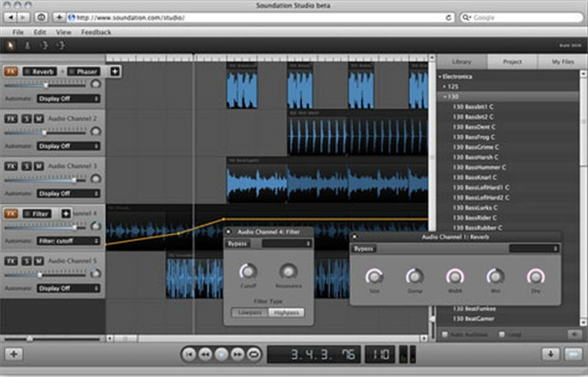Click the download arrow button at bottom right
The width and height of the screenshot is (588, 377).
pos(550,354)
